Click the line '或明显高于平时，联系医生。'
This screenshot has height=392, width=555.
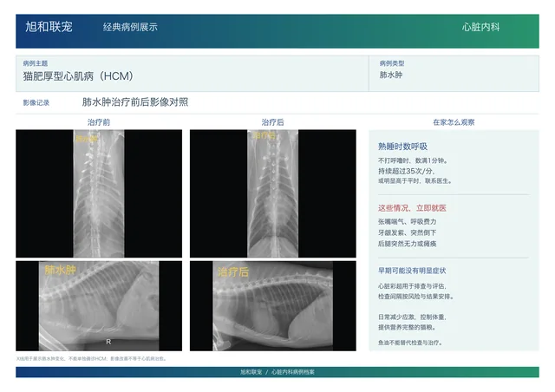point(415,181)
